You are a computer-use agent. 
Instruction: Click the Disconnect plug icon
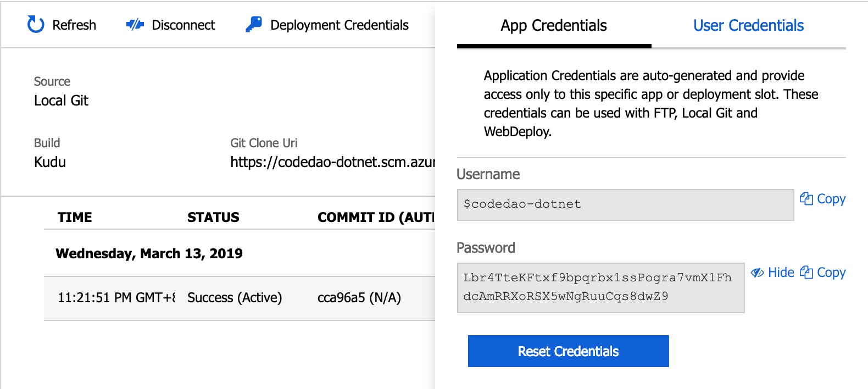click(135, 25)
